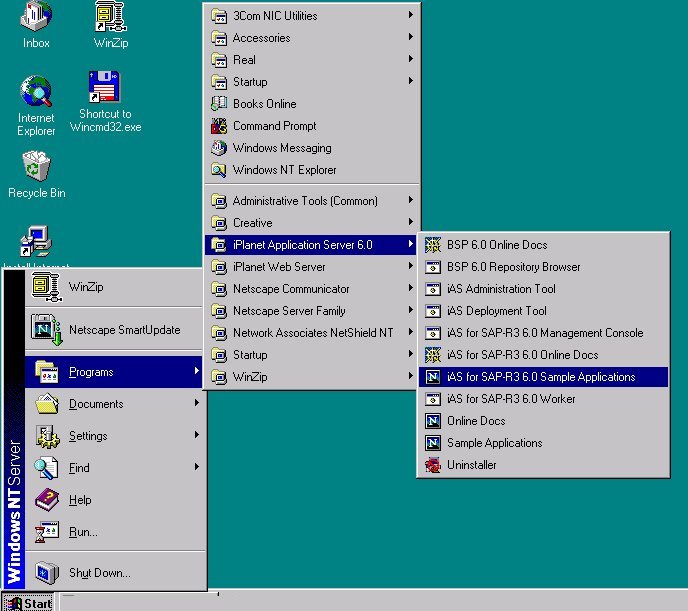
Task: Click the iAS Deployment Tool icon
Action: pos(433,311)
